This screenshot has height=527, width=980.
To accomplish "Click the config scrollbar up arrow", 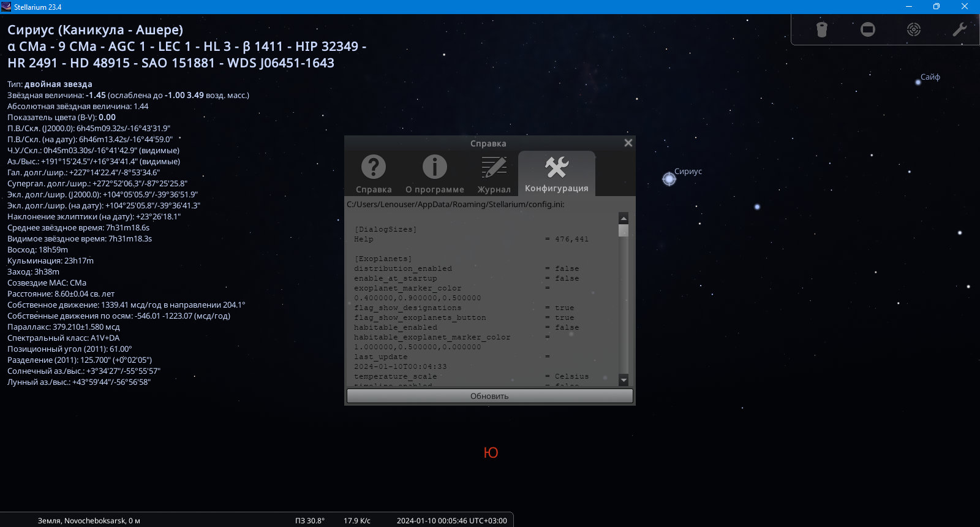I will point(624,218).
